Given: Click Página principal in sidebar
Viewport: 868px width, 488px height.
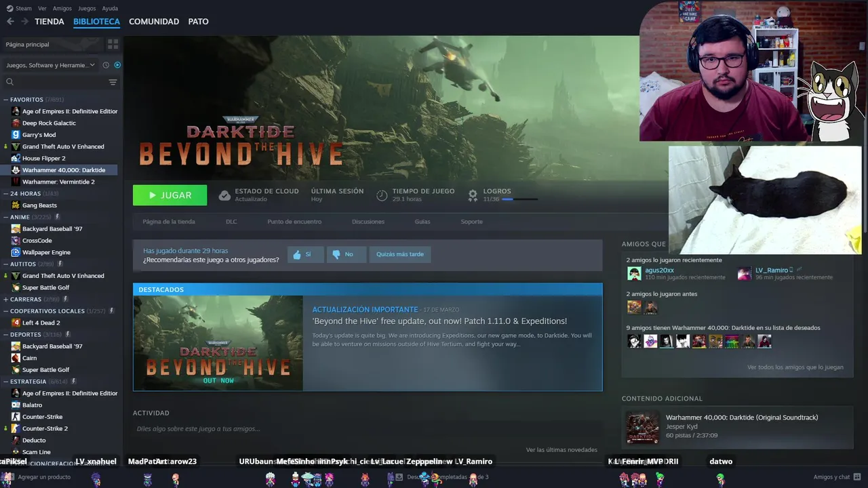Looking at the screenshot, I should tap(27, 44).
